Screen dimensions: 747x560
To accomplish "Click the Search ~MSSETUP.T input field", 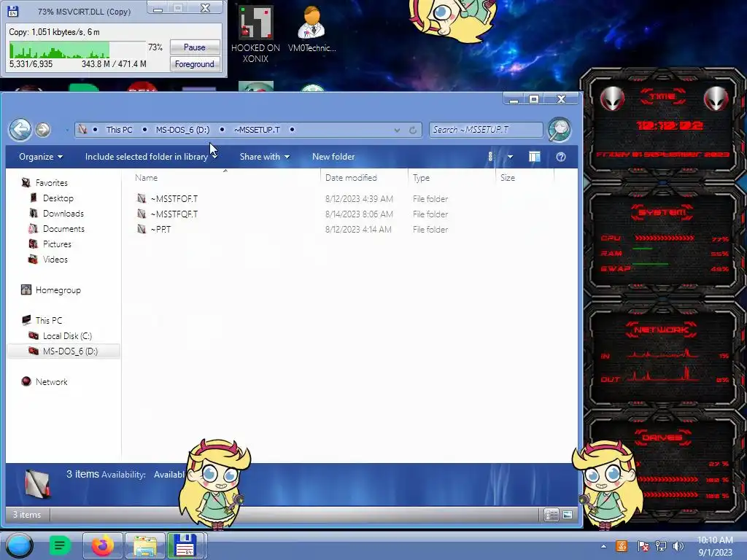I will [486, 130].
